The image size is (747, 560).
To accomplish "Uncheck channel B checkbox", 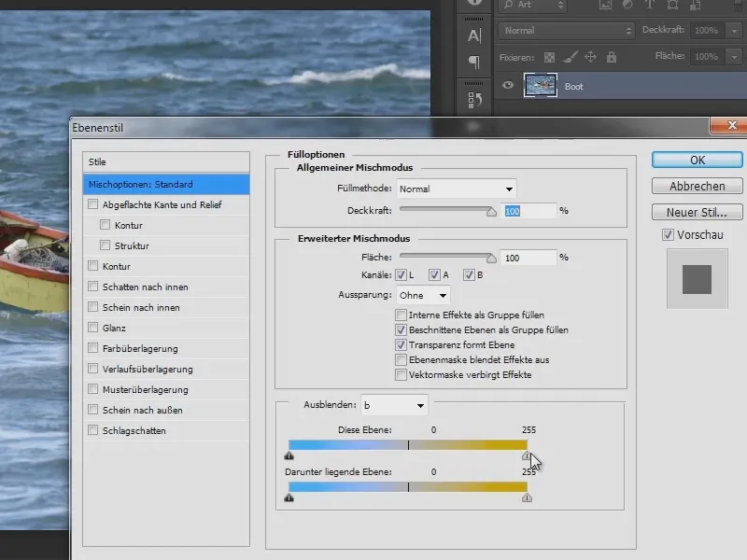I will pyautogui.click(x=470, y=274).
